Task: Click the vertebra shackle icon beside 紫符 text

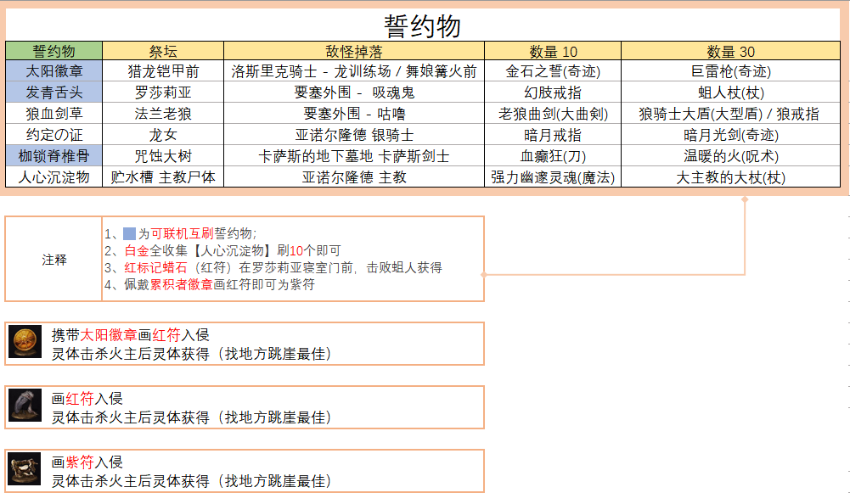Action: [x=25, y=470]
